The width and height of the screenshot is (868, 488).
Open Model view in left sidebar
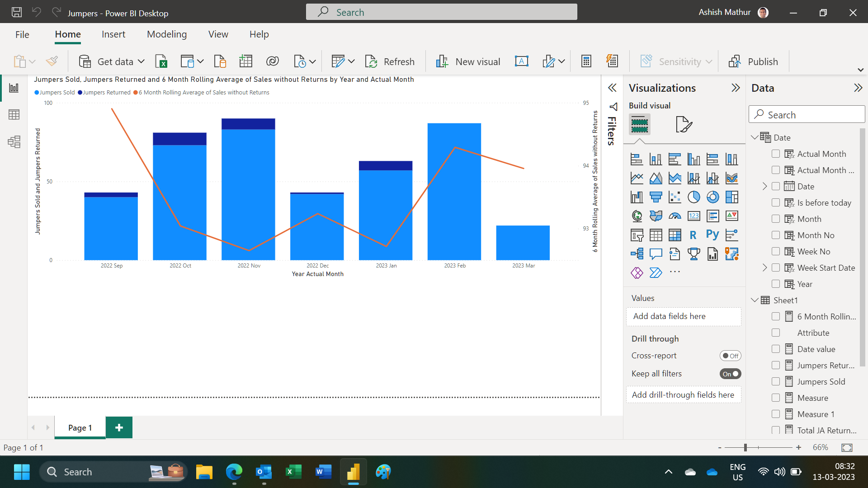coord(14,142)
